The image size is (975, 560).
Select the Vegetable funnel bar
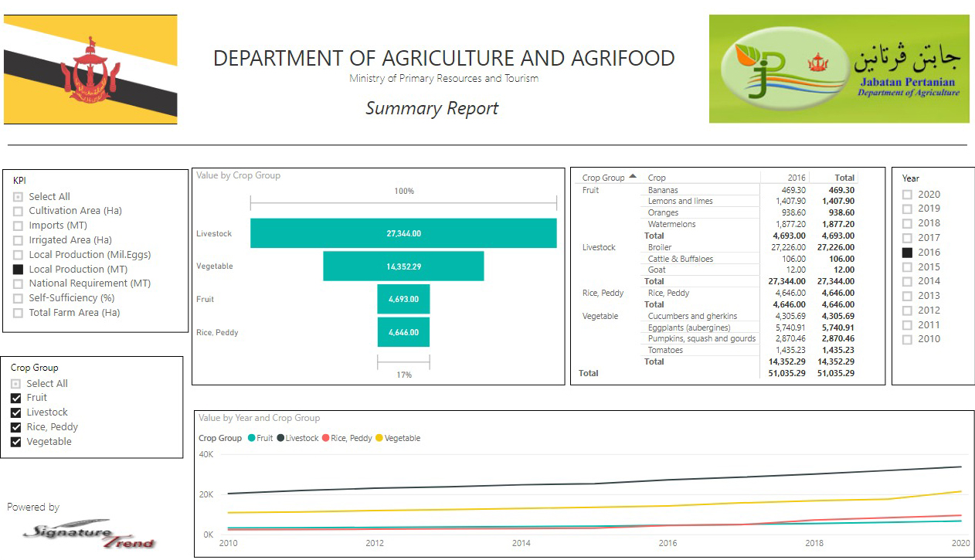click(403, 266)
